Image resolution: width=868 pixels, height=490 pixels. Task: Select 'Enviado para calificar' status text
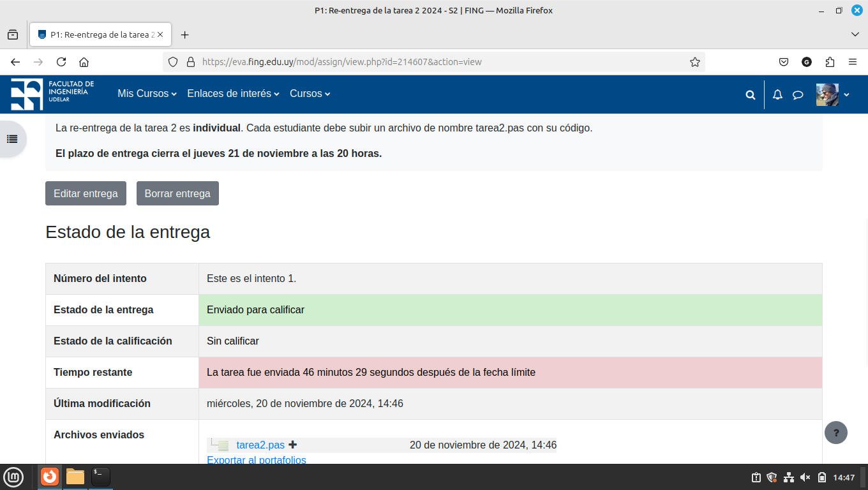click(255, 309)
